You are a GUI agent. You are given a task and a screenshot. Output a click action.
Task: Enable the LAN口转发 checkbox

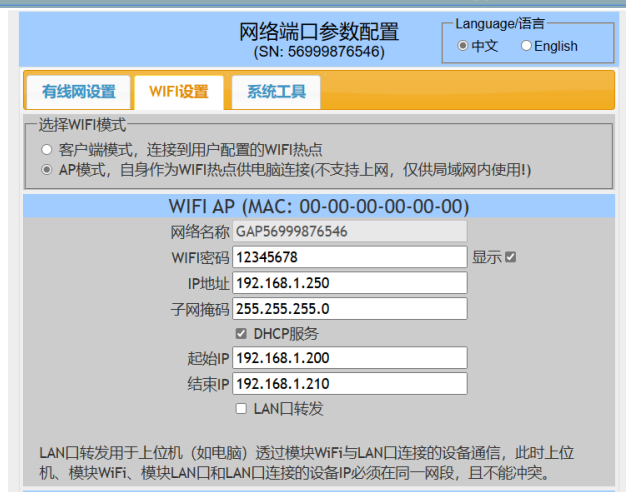tap(241, 409)
